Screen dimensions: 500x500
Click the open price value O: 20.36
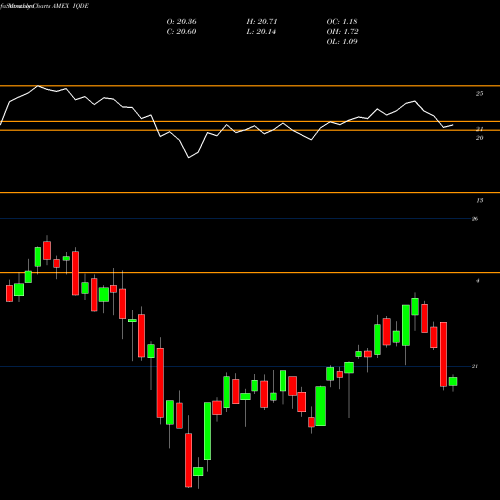tap(181, 22)
